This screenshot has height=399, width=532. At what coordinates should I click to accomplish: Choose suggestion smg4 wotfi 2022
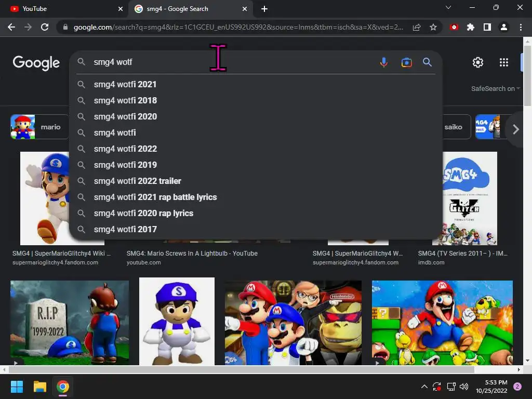coord(256,149)
